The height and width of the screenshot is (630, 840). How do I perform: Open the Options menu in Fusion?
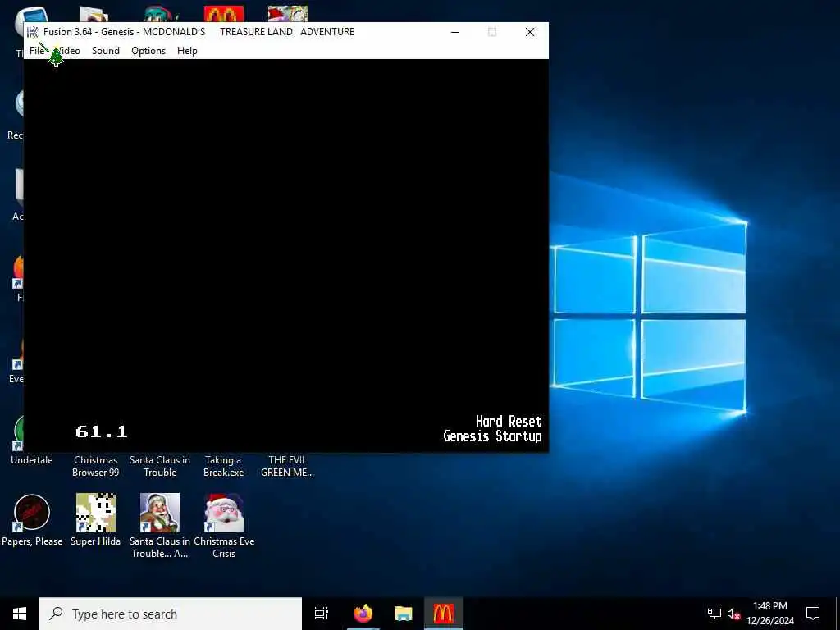[148, 51]
